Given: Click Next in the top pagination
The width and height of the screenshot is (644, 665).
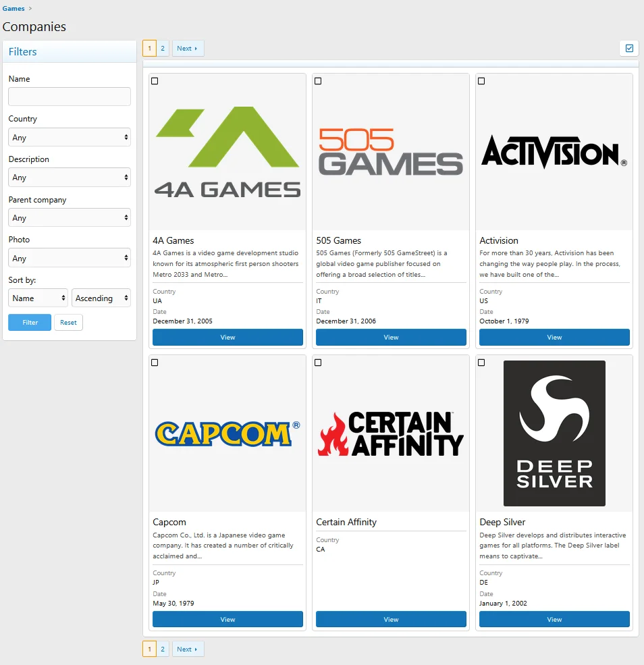Looking at the screenshot, I should tap(188, 49).
